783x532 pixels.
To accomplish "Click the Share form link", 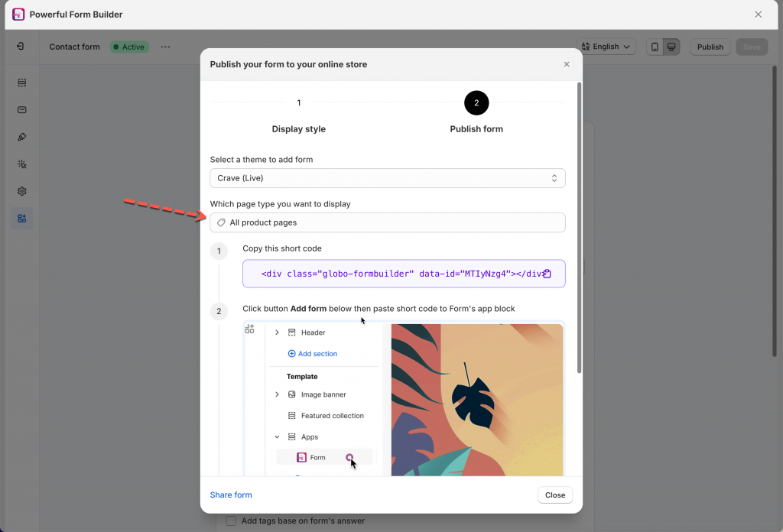I will click(x=231, y=495).
